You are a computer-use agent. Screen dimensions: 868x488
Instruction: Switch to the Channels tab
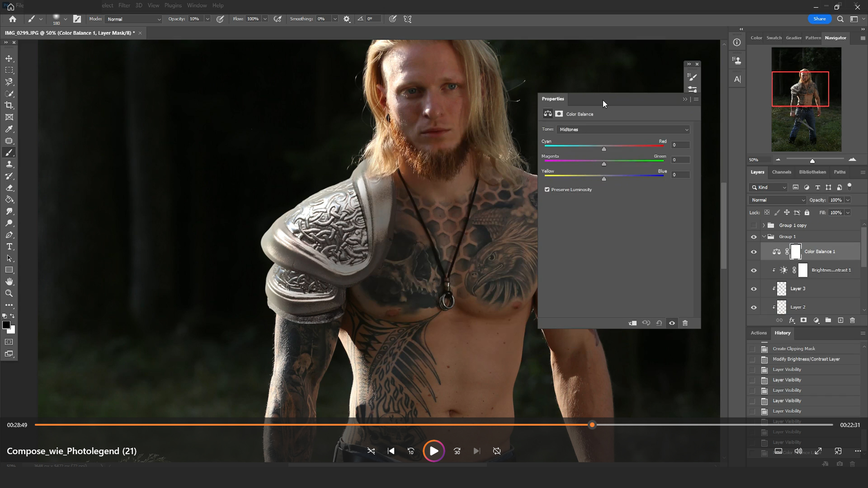click(x=781, y=172)
